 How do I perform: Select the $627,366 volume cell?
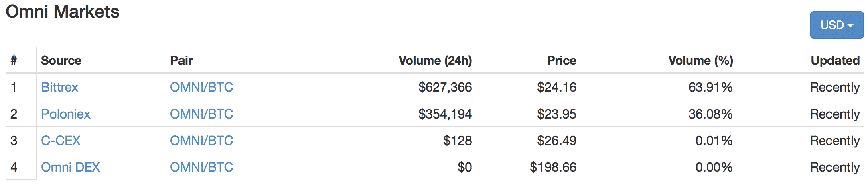click(445, 87)
